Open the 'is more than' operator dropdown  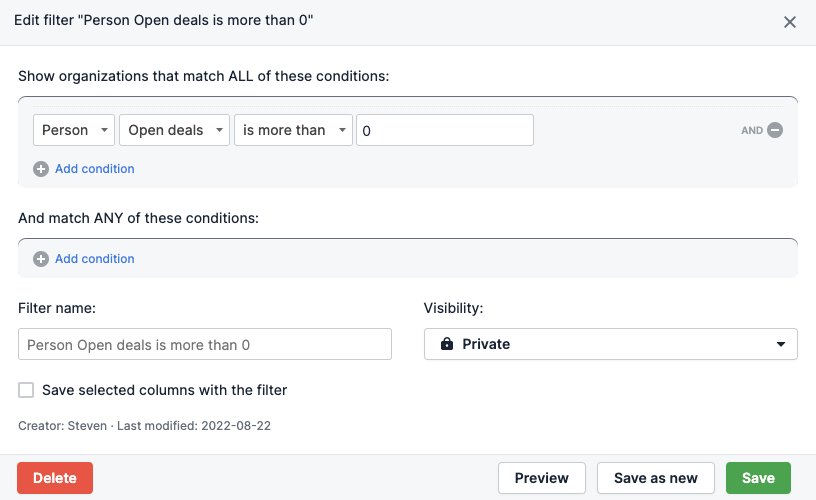[x=293, y=130]
